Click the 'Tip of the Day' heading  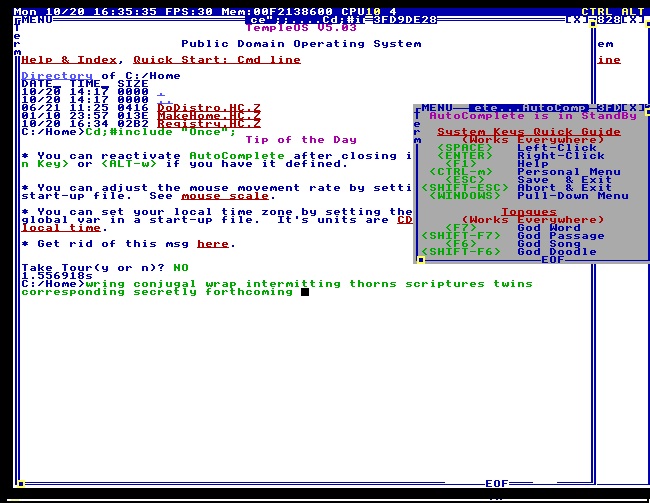click(301, 140)
